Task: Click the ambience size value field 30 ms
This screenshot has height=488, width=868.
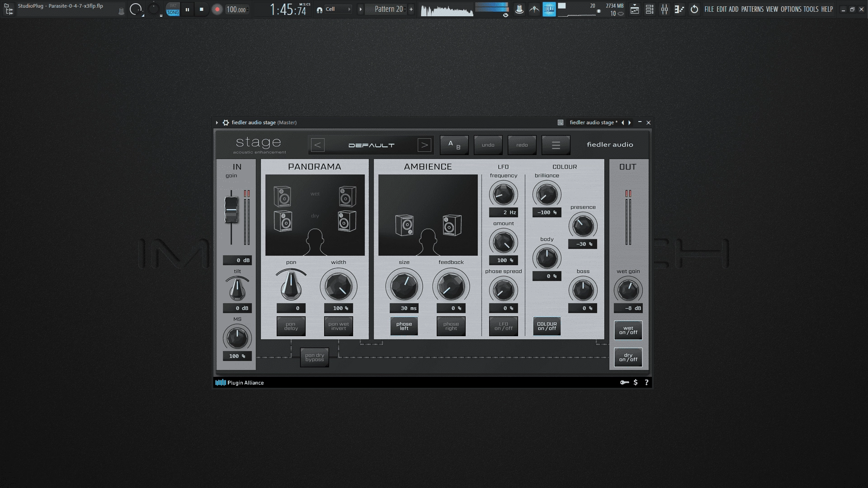Action: (x=404, y=308)
